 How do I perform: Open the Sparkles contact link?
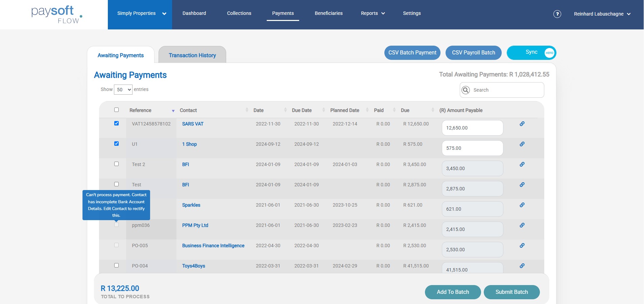coord(191,205)
